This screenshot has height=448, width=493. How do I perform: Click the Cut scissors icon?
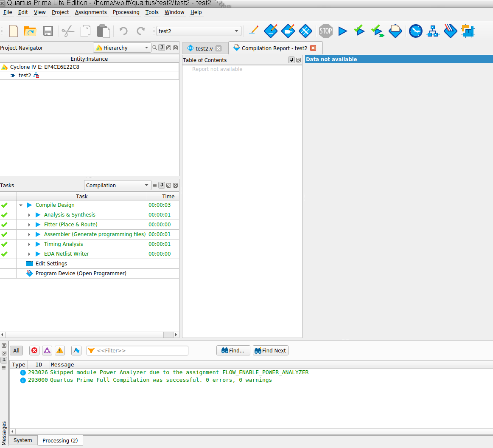[67, 31]
